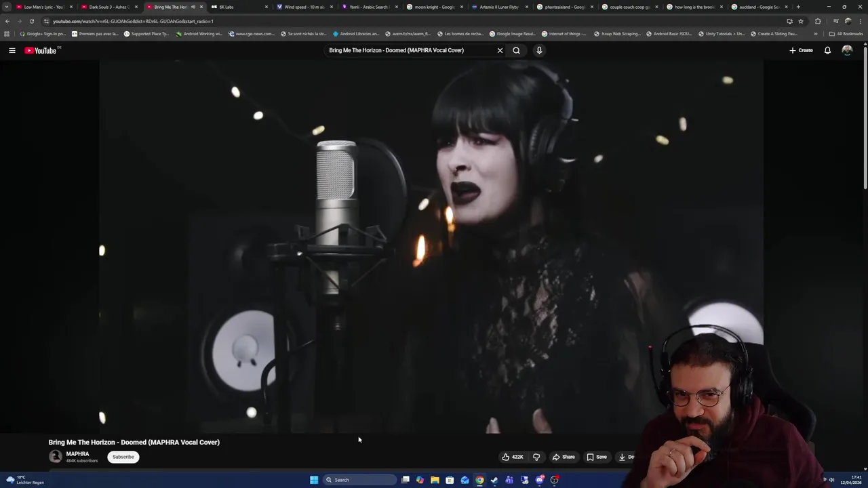Viewport: 868px width, 488px height.
Task: Switch to the Yamli Arabic Search tab
Action: [369, 7]
